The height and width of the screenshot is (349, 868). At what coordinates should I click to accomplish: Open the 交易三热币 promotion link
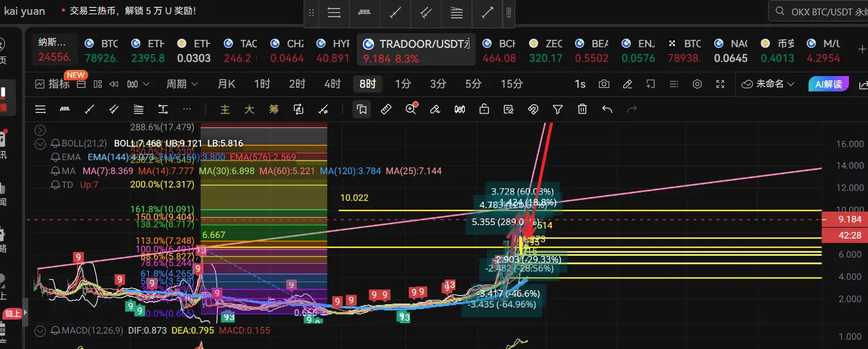(x=134, y=11)
